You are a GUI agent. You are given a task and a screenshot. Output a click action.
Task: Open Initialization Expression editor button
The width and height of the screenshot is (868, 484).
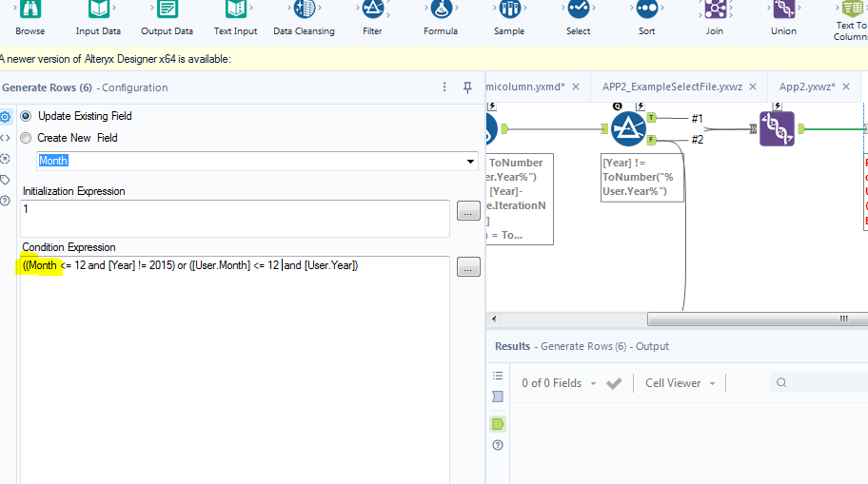[468, 211]
